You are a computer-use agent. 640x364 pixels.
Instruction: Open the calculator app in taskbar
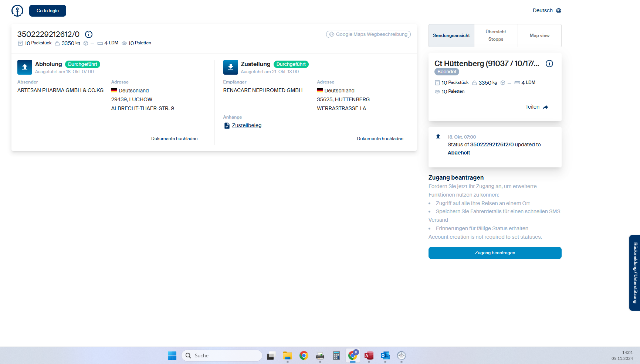click(336, 356)
